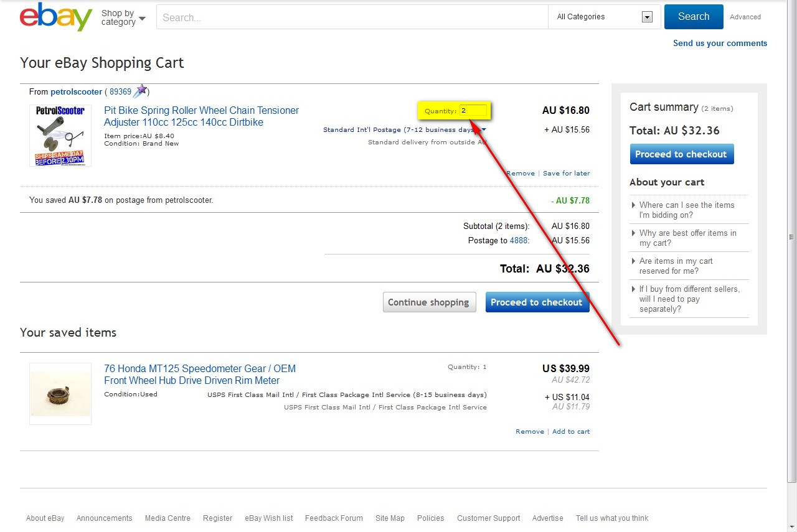Click the Pit Bike tensioner product thumbnail
The image size is (797, 532).
[x=60, y=136]
